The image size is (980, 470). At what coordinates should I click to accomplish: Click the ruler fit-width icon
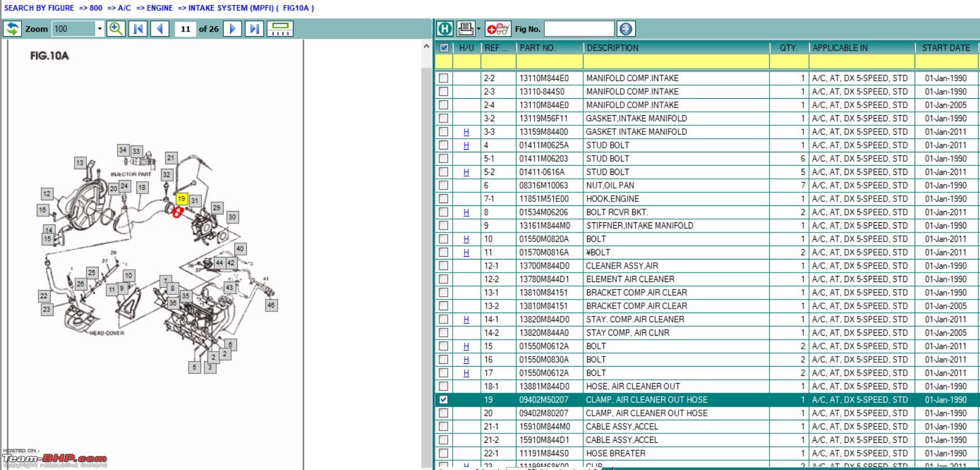click(280, 29)
